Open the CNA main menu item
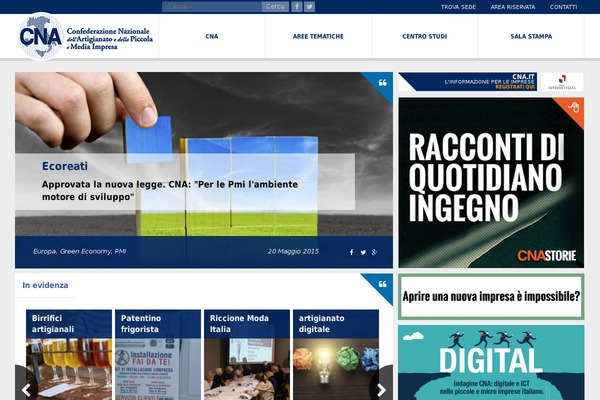The image size is (600, 400). tap(212, 36)
